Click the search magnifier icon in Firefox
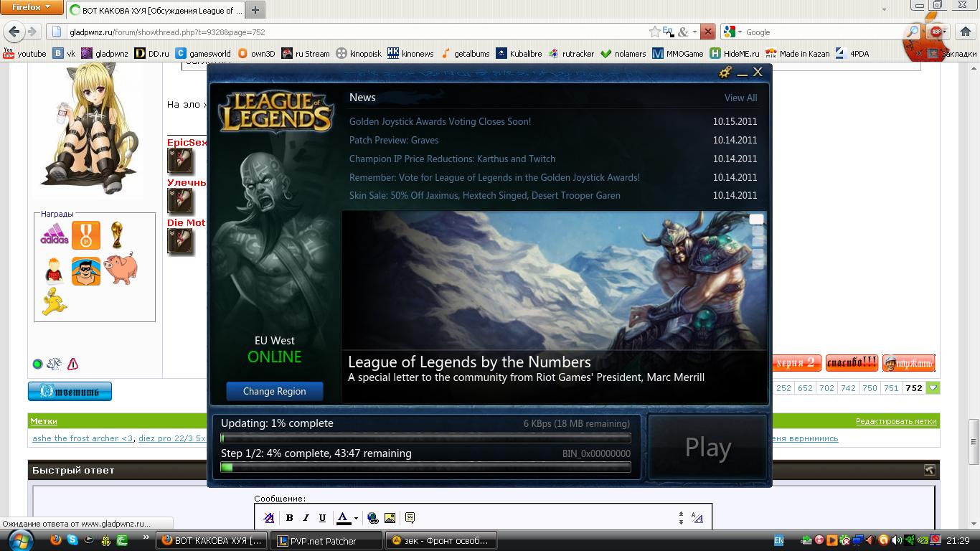This screenshot has width=980, height=551. click(x=912, y=32)
